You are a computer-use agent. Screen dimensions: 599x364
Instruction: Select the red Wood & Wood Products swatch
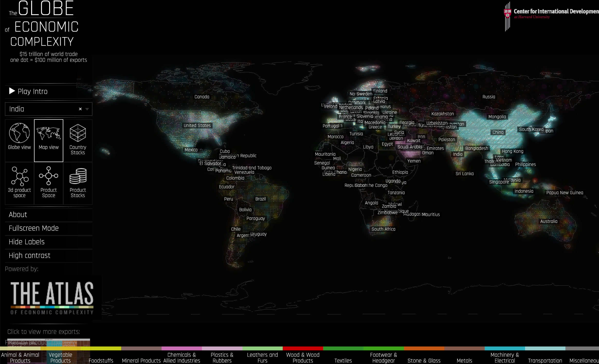point(303,348)
